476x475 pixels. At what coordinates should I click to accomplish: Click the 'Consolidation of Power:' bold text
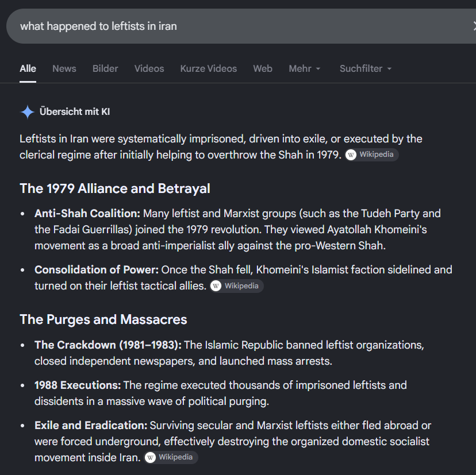[96, 269]
